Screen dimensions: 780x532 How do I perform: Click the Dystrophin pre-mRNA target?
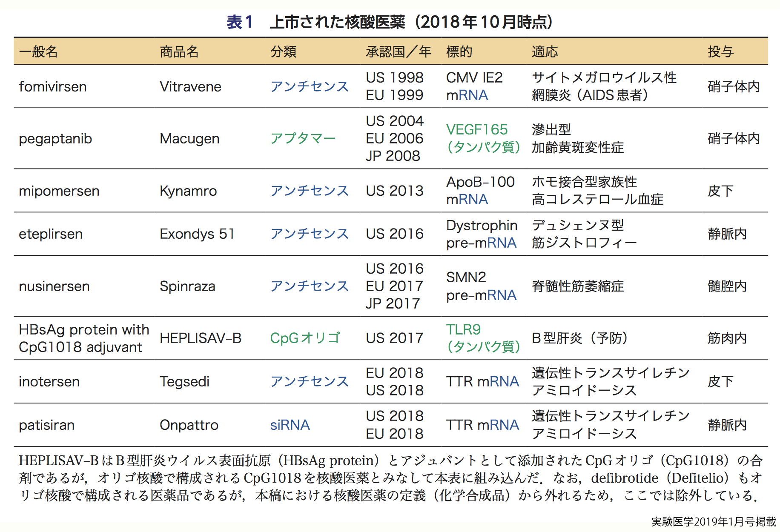[x=482, y=234]
